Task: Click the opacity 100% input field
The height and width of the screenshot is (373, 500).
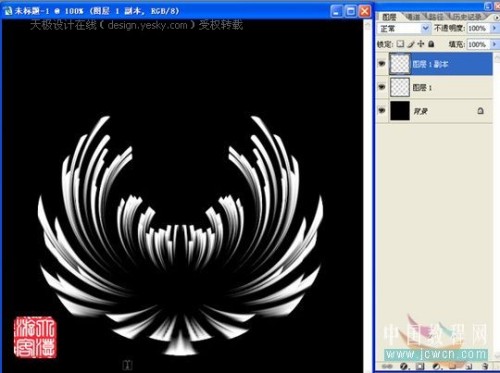Action: point(479,28)
